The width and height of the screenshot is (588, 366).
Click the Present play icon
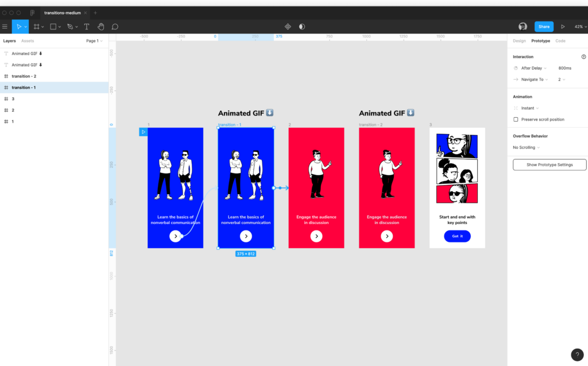[x=563, y=26]
